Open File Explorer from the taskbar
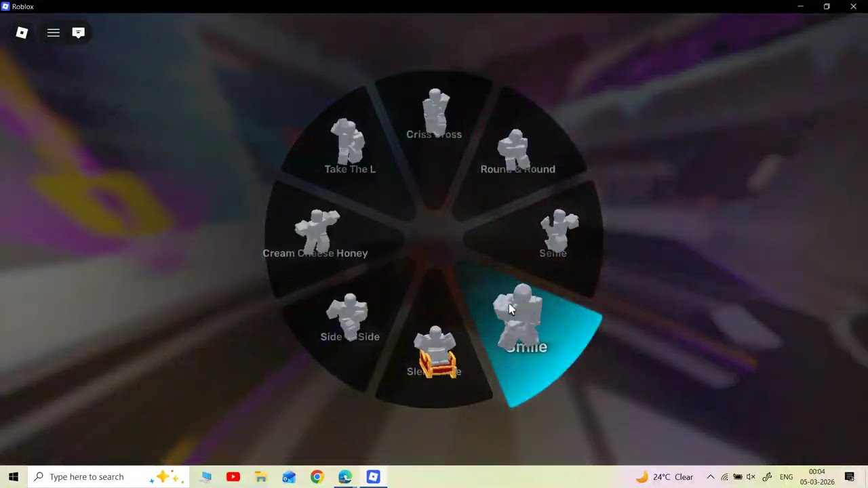This screenshot has width=868, height=488. point(261,476)
